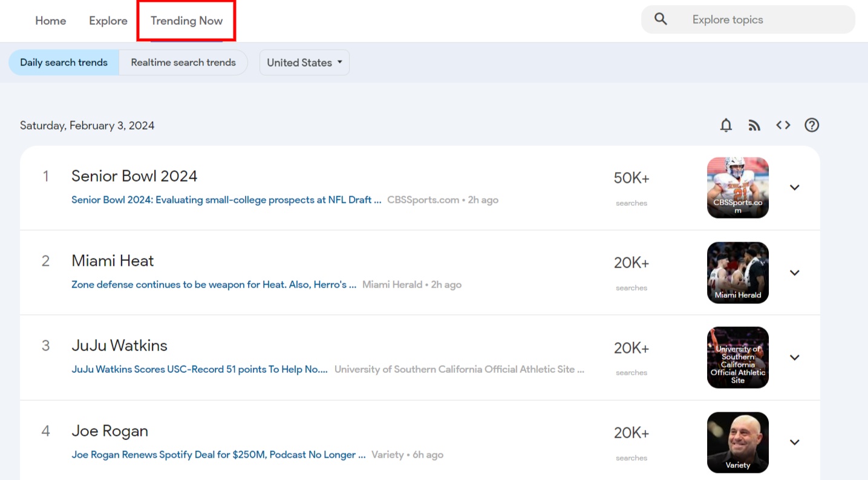Open the Senior Bowl CBSSports article link
This screenshot has width=868, height=480.
tap(226, 200)
